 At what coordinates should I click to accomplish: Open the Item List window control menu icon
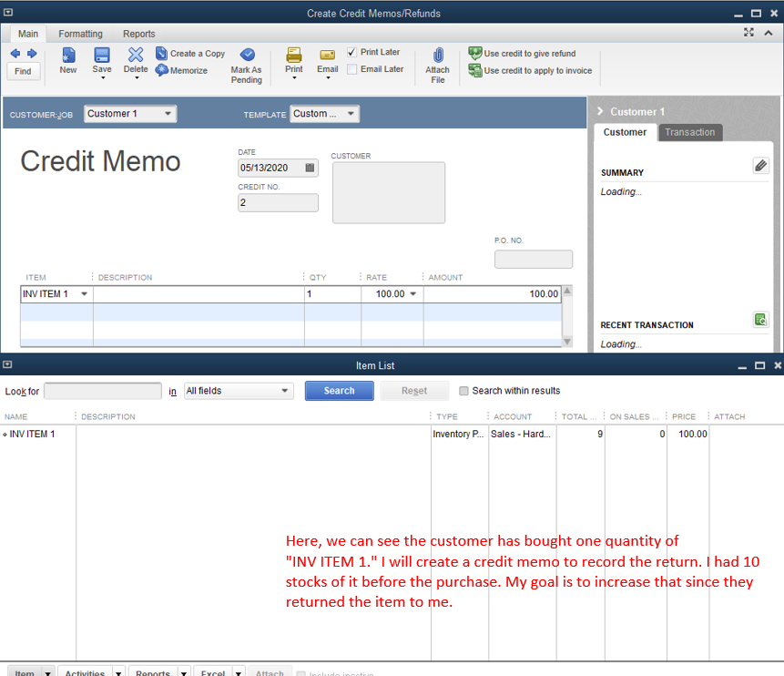[x=8, y=364]
